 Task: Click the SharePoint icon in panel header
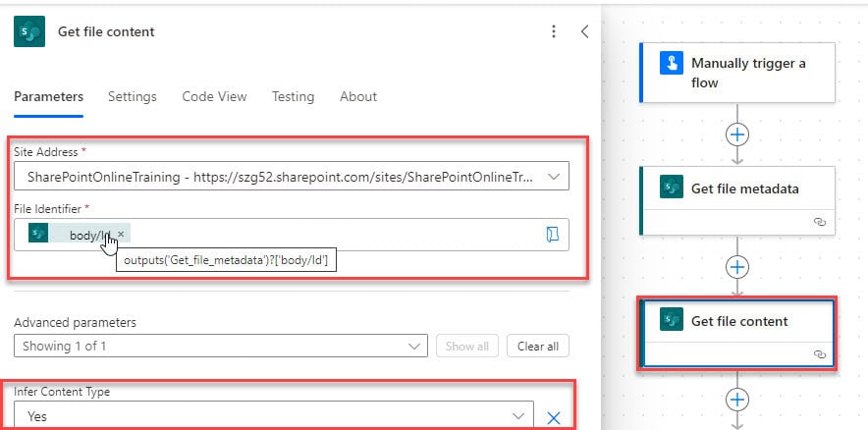pos(29,31)
